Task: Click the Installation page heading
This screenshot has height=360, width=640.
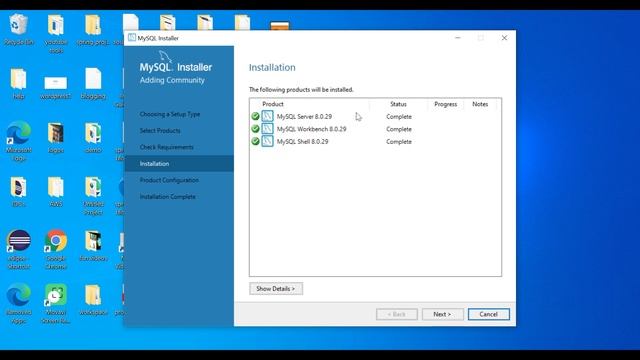Action: tap(272, 67)
